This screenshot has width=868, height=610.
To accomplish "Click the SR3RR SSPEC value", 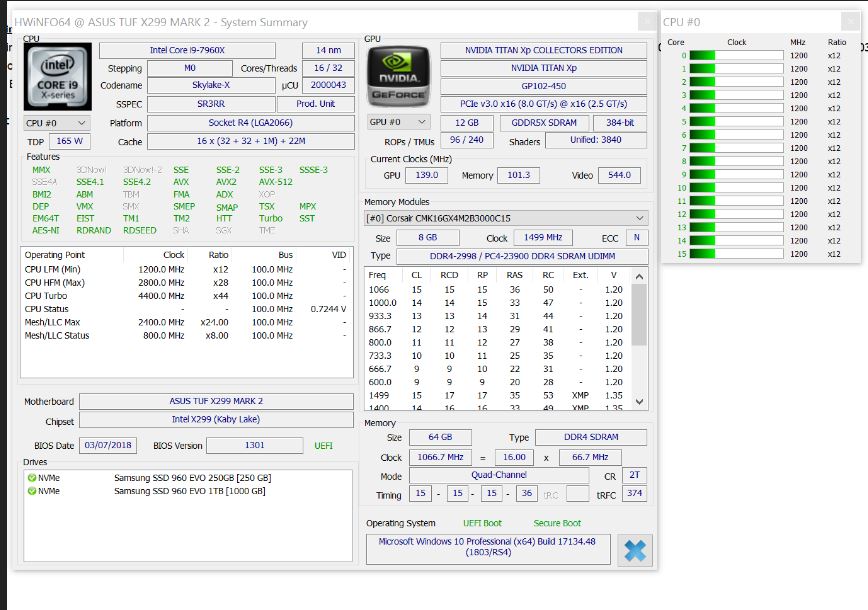I will pyautogui.click(x=211, y=104).
